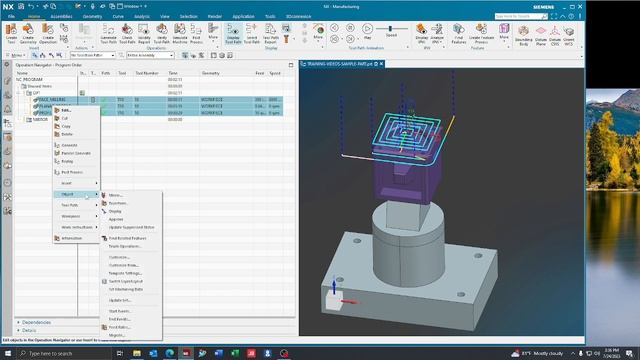The image size is (640, 360).
Task: Click the Check Tool Path icon
Action: coord(127,33)
